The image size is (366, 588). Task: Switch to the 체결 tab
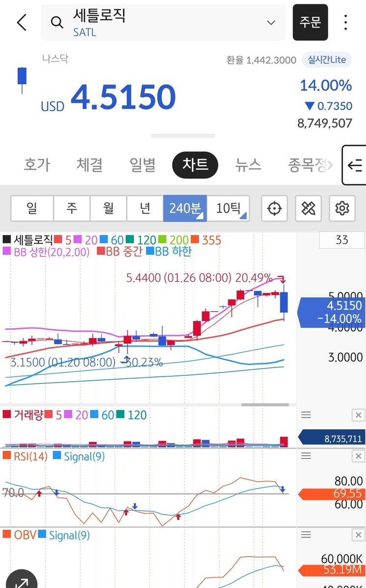pos(90,165)
